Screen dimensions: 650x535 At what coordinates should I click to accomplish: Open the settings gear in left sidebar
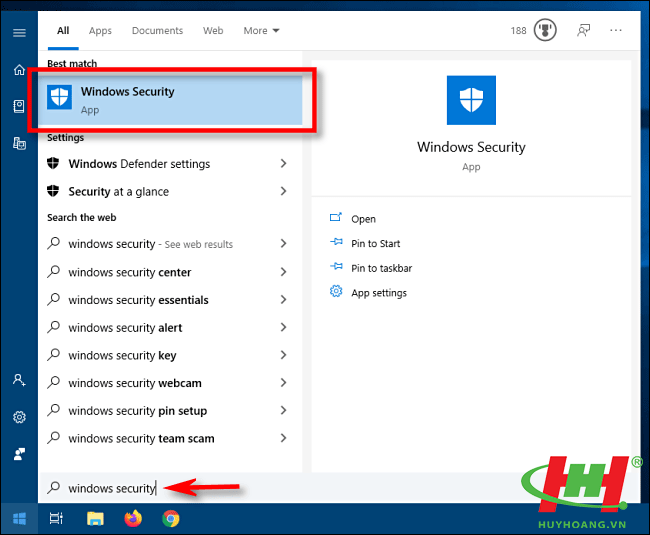19,417
